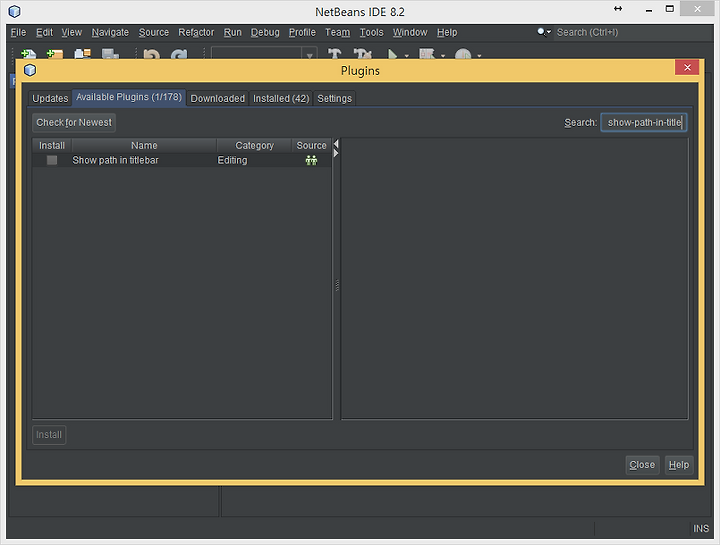Image resolution: width=720 pixels, height=545 pixels.
Task: Click the New File toolbar icon
Action: click(x=28, y=54)
